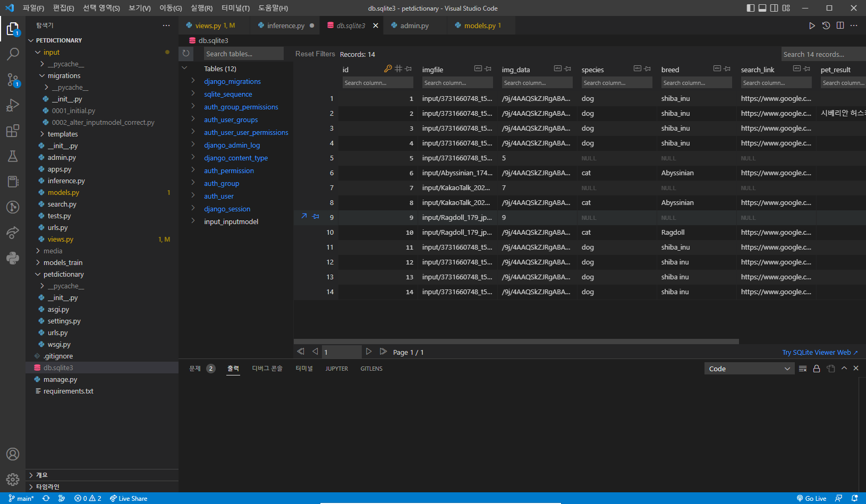The height and width of the screenshot is (504, 866).
Task: Clear the output panel
Action: coord(803,369)
